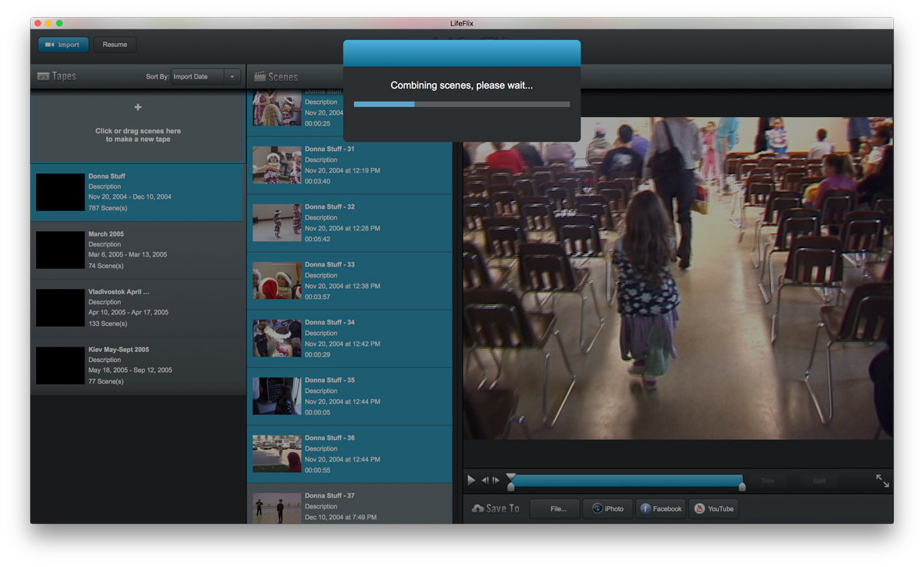Toggle fullscreen video preview
The width and height of the screenshot is (924, 567).
coord(882,481)
